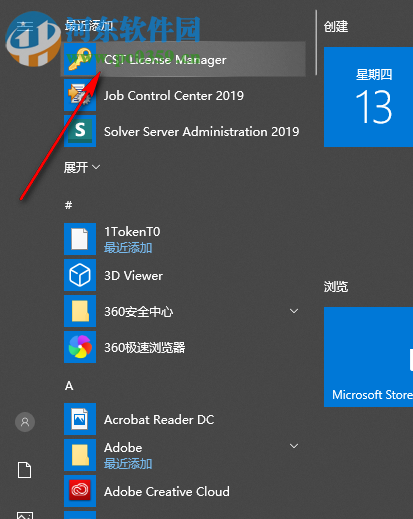Launch Adobe Creative Cloud red icon

click(80, 491)
